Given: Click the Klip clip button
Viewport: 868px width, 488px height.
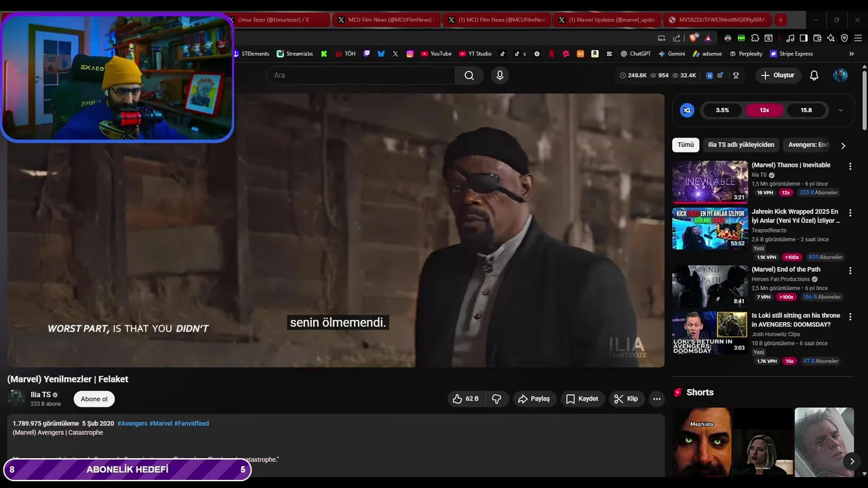Looking at the screenshot, I should 626,399.
